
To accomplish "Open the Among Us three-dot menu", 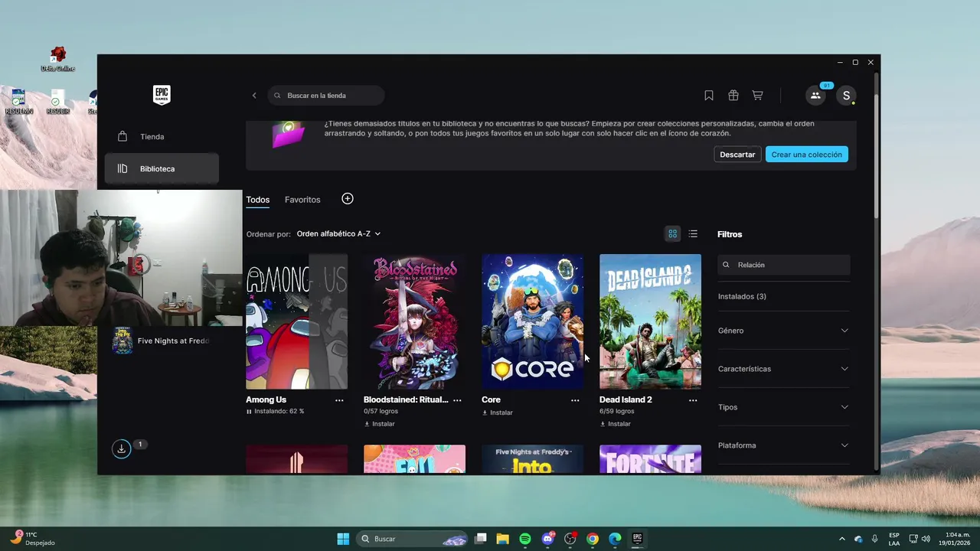I will click(339, 400).
